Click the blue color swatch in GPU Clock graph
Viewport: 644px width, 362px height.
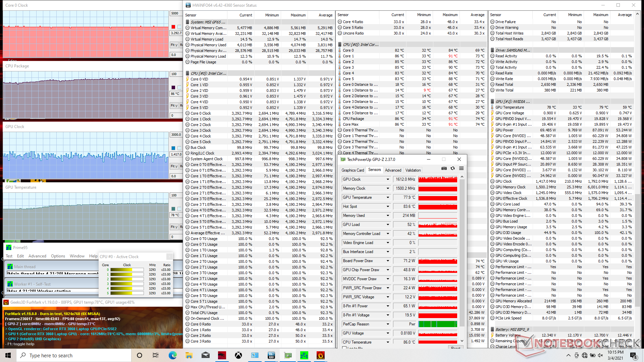click(173, 148)
